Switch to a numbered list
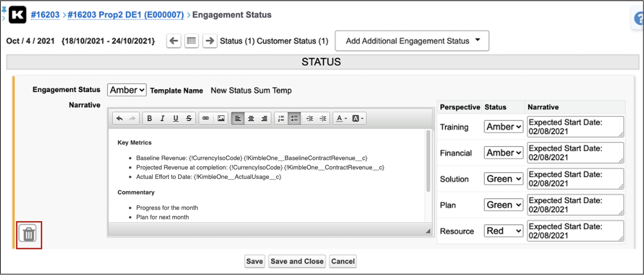 (x=281, y=118)
